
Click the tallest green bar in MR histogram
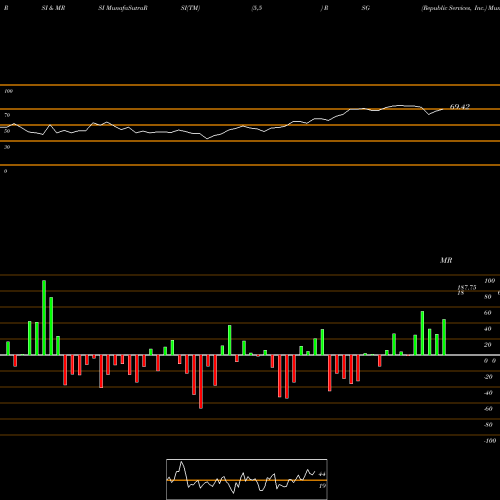click(44, 318)
